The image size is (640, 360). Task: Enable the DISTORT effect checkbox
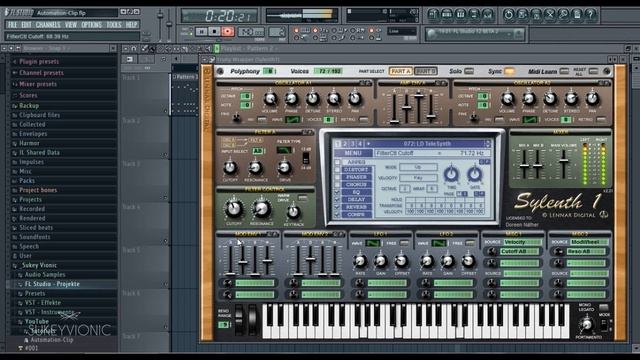click(x=338, y=170)
